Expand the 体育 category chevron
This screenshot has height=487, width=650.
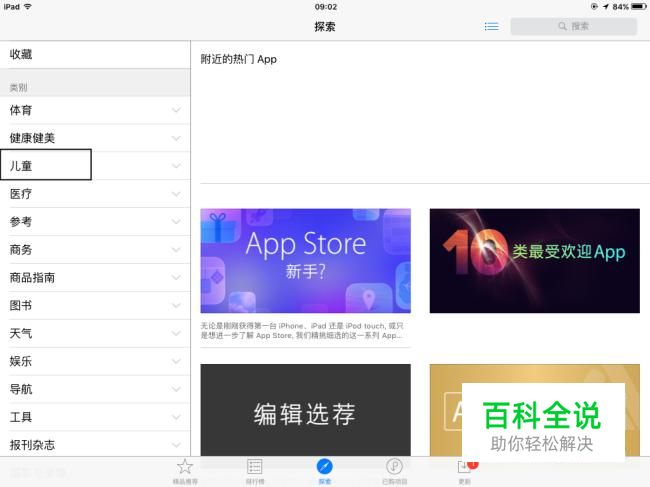tap(176, 110)
